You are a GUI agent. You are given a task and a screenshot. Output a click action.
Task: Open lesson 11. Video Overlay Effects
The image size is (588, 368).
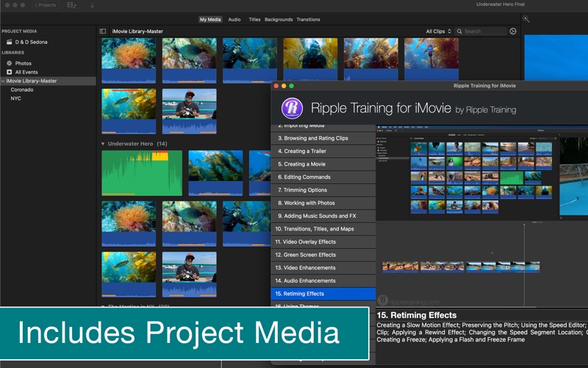coord(323,242)
